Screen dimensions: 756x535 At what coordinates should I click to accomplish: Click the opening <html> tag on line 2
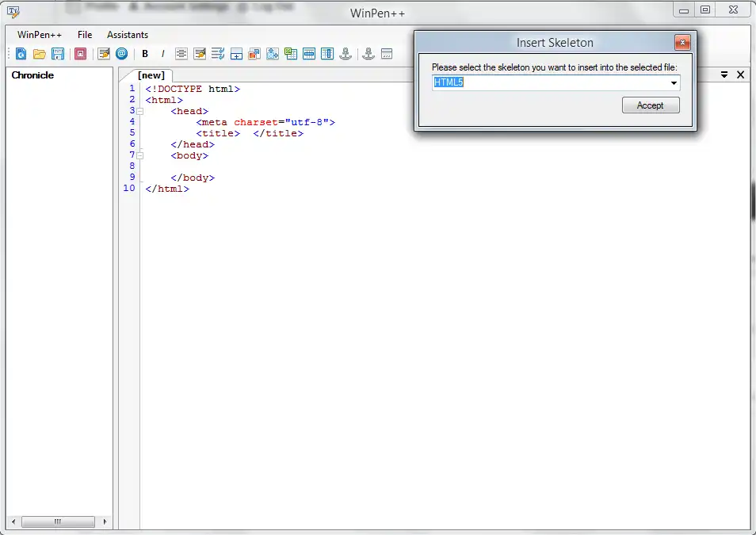pyautogui.click(x=164, y=100)
